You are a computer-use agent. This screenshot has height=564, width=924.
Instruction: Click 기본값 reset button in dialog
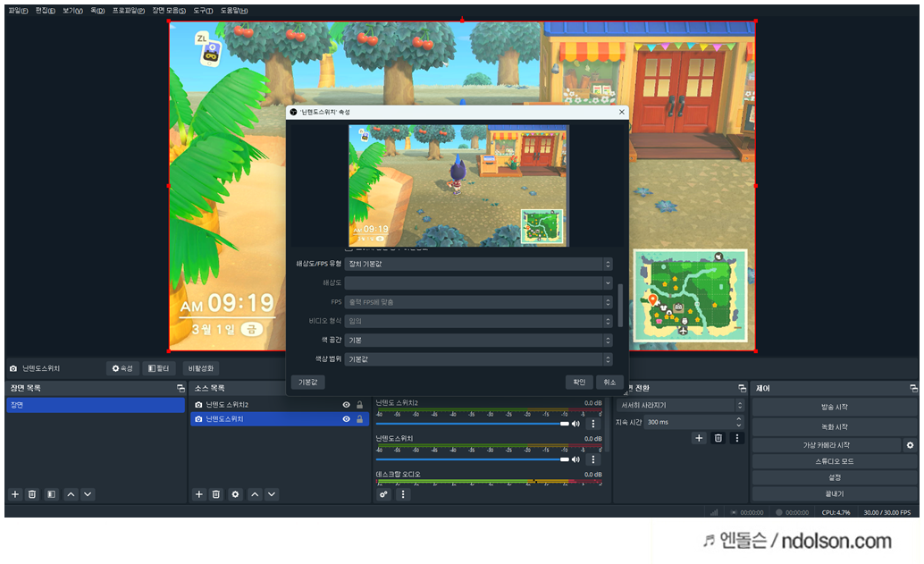307,383
